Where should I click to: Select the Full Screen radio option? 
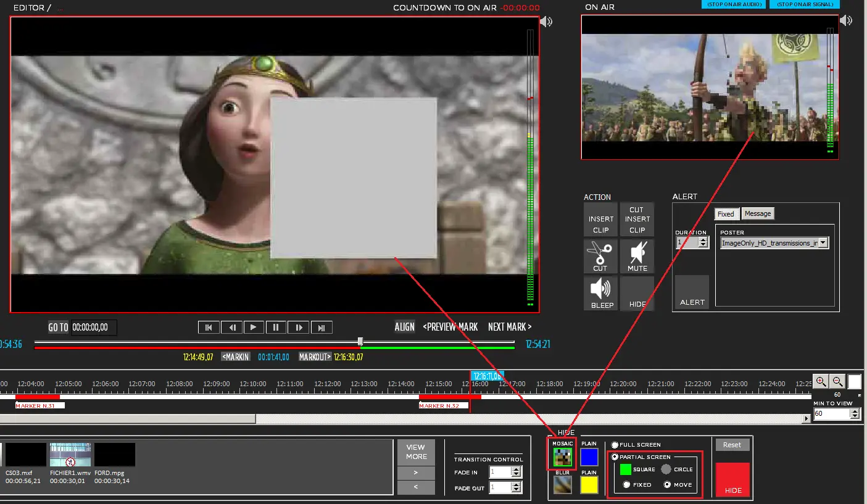click(615, 445)
